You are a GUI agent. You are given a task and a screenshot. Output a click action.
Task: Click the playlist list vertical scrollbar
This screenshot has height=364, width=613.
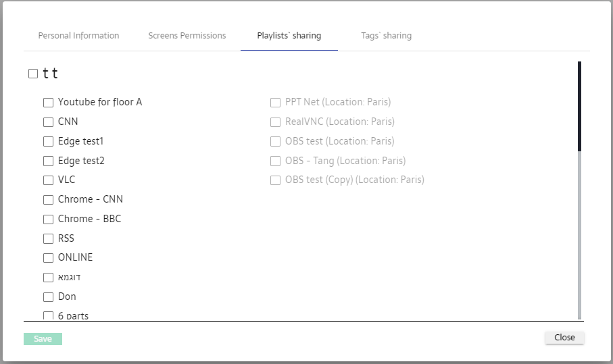tap(579, 203)
